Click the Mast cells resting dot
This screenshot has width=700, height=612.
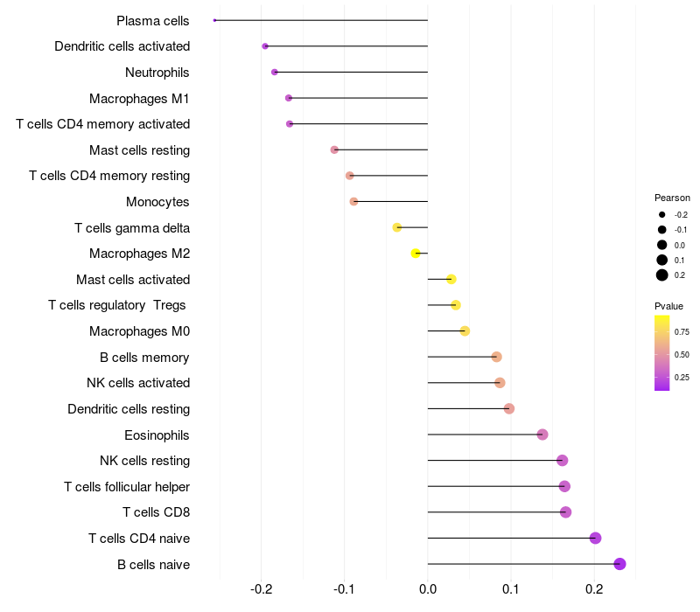(x=334, y=150)
